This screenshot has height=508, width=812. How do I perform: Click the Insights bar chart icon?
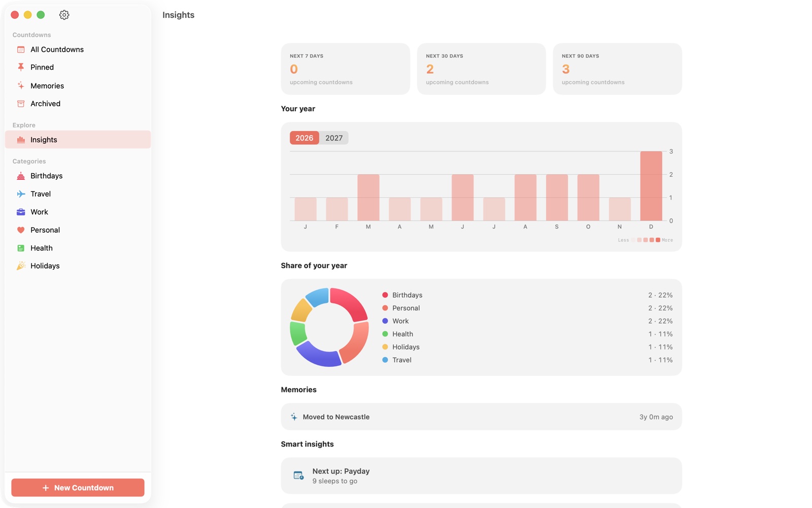(21, 140)
